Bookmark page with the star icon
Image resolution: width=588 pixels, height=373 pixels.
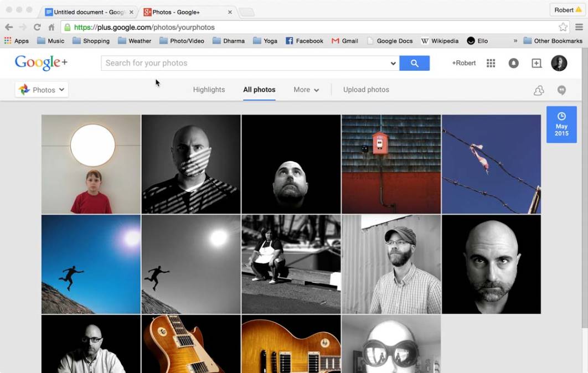click(x=563, y=27)
